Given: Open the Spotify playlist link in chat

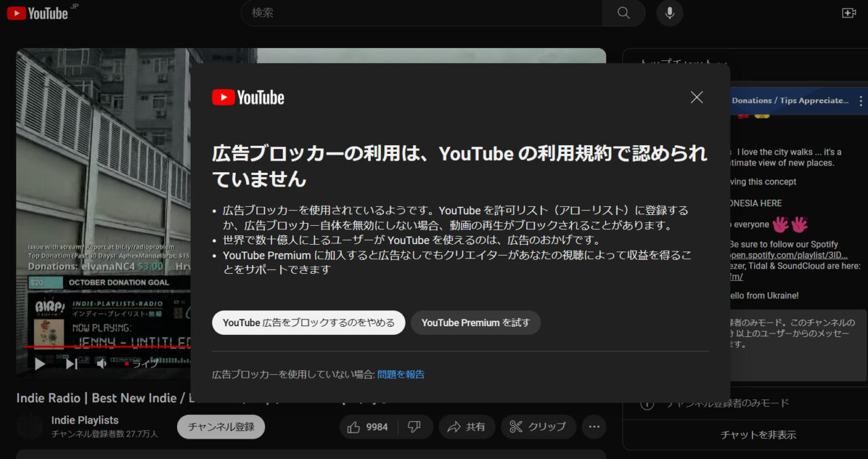Looking at the screenshot, I should [x=788, y=255].
